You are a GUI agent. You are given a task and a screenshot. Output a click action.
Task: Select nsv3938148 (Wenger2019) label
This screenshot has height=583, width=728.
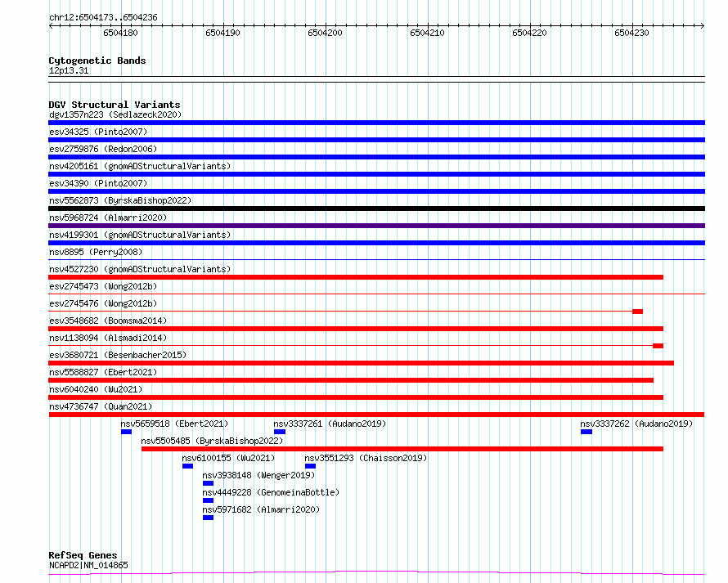point(258,475)
